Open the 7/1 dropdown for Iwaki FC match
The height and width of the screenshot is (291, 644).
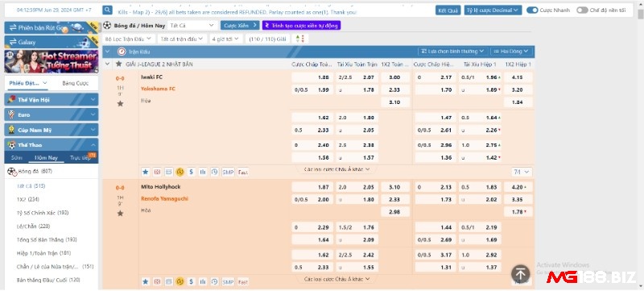coord(522,172)
